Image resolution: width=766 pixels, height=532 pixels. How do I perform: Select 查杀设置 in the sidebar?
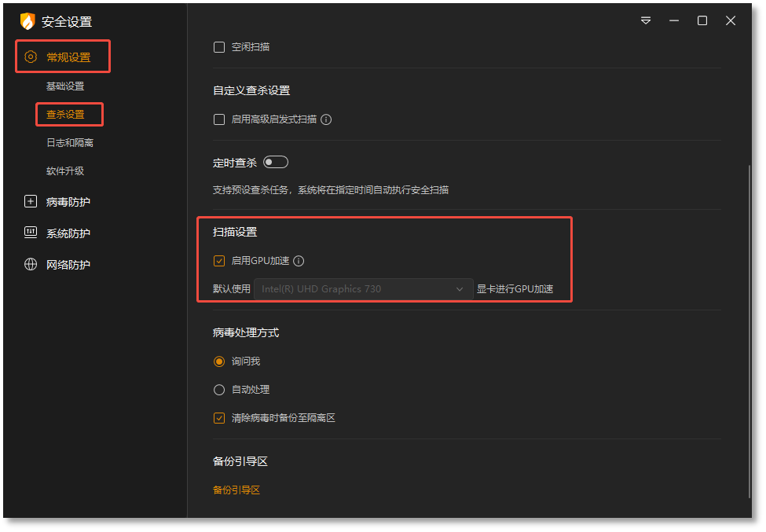click(65, 115)
